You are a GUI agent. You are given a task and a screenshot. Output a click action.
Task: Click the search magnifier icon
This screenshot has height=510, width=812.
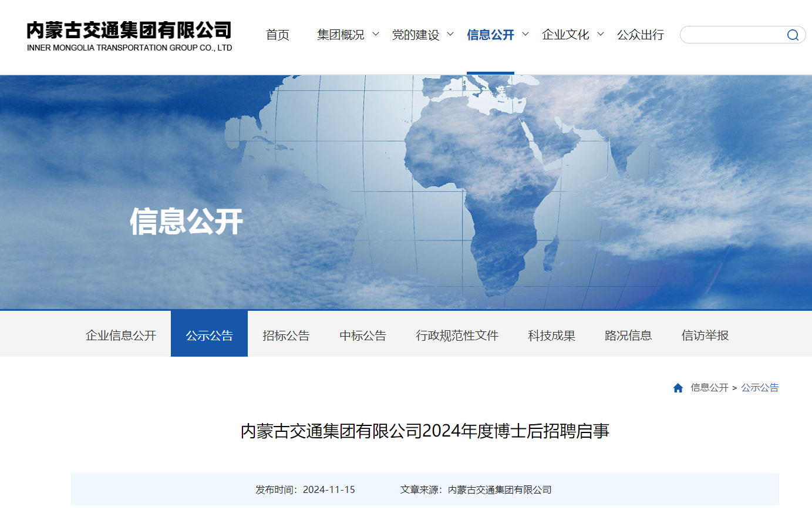(x=793, y=35)
